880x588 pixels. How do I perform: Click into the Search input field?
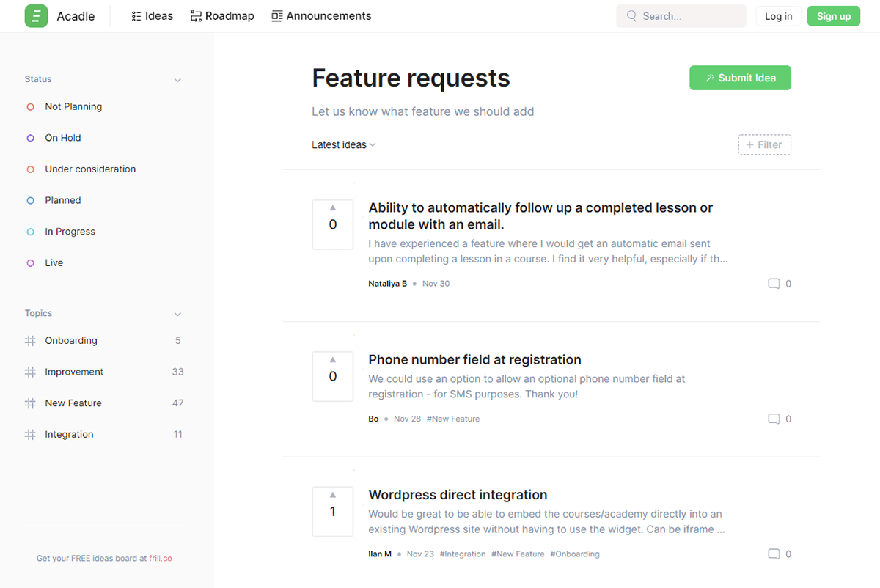(681, 16)
